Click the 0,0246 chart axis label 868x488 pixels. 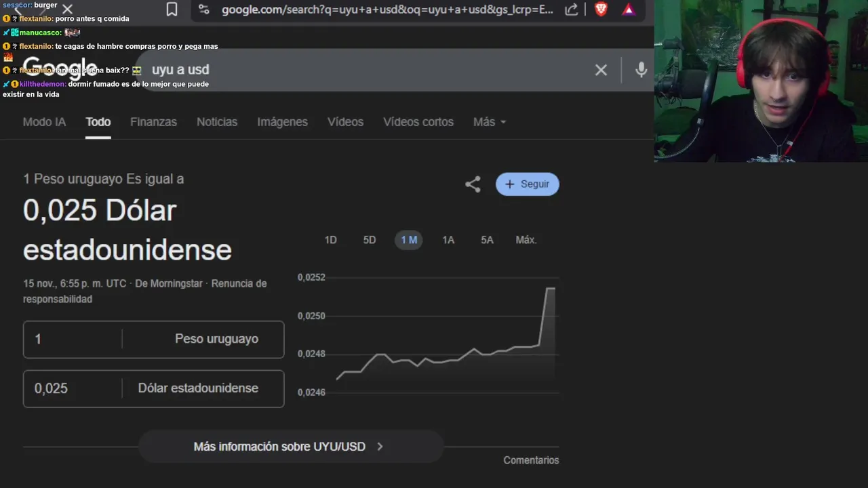point(311,392)
